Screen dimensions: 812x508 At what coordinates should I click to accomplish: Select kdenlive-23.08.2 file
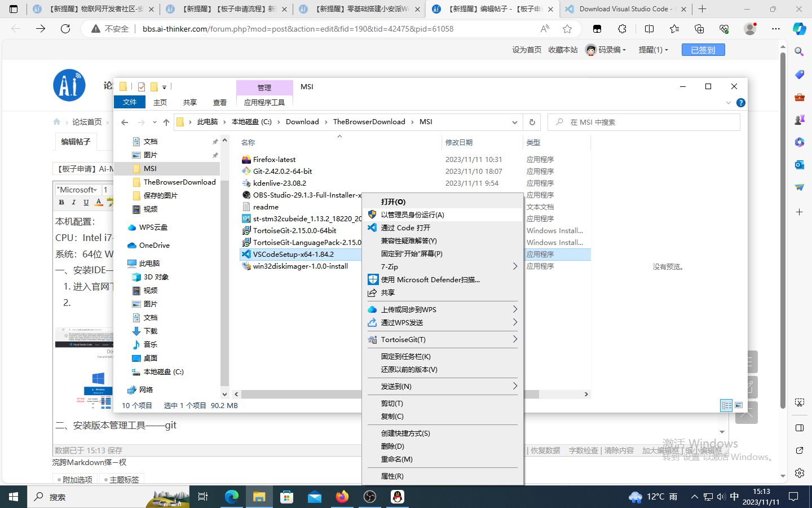[279, 183]
